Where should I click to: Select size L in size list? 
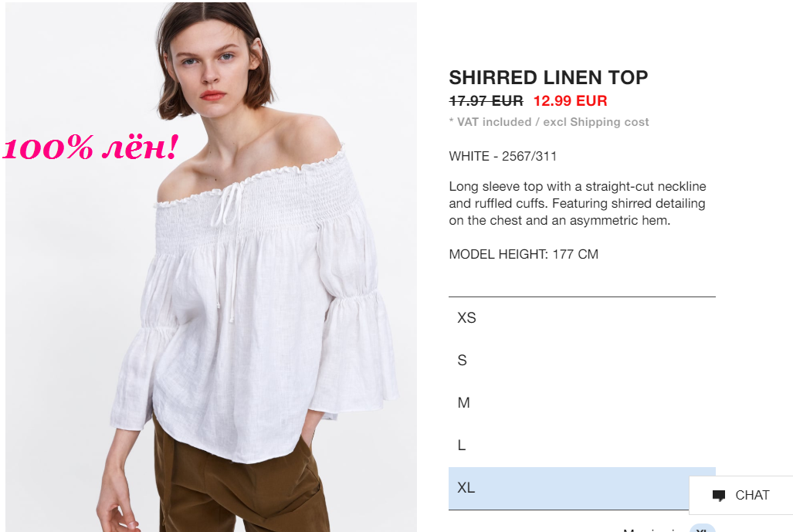pos(581,445)
